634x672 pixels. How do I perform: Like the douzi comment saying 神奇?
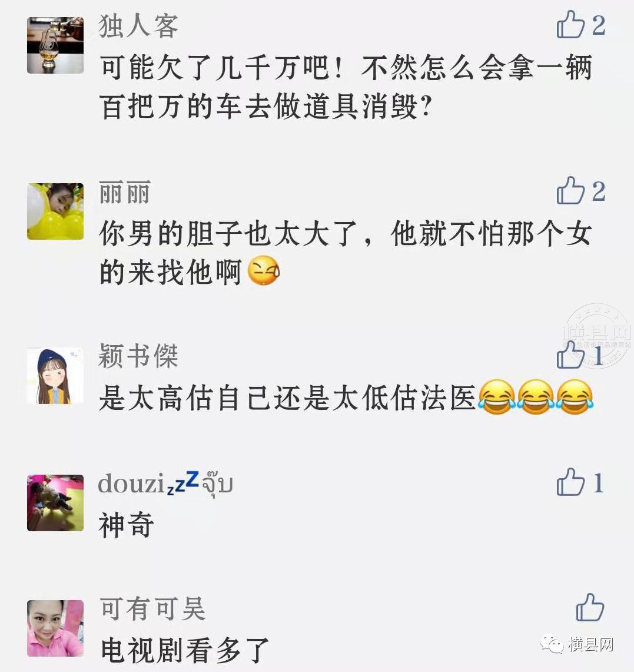(x=570, y=482)
